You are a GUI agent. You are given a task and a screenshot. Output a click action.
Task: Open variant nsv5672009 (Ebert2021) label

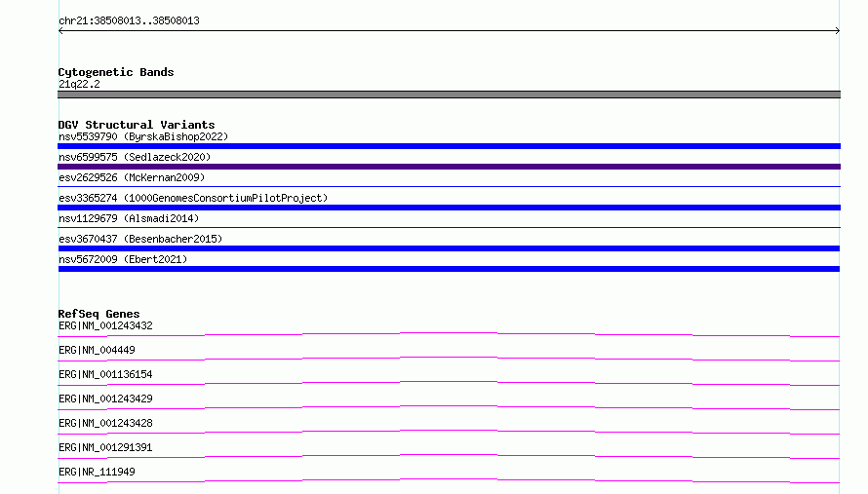coord(123,259)
